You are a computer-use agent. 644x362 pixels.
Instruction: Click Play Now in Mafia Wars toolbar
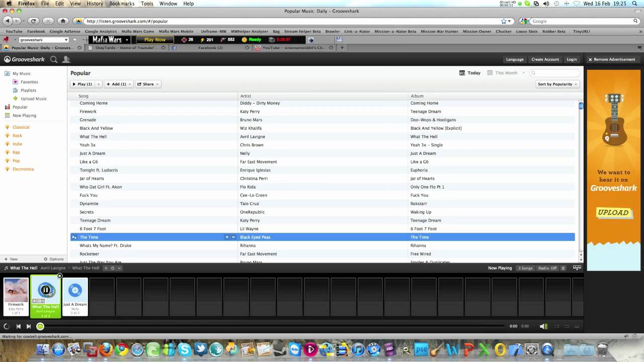pos(155,40)
